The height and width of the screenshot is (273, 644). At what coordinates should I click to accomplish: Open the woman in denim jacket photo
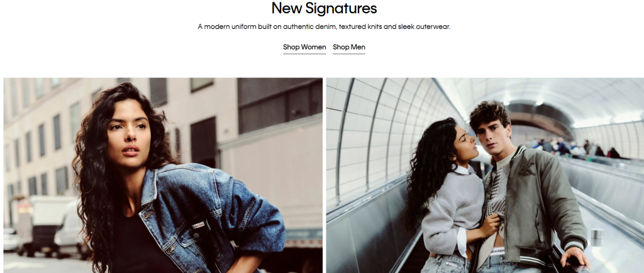tap(163, 175)
